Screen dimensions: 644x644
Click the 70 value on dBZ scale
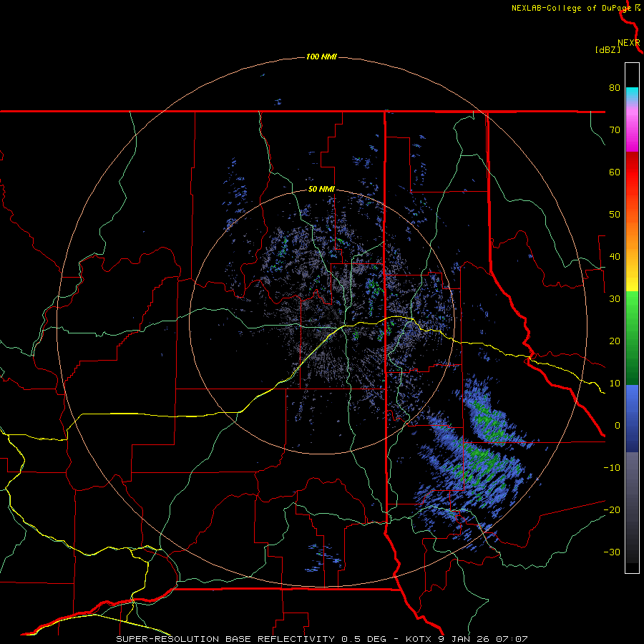(615, 130)
